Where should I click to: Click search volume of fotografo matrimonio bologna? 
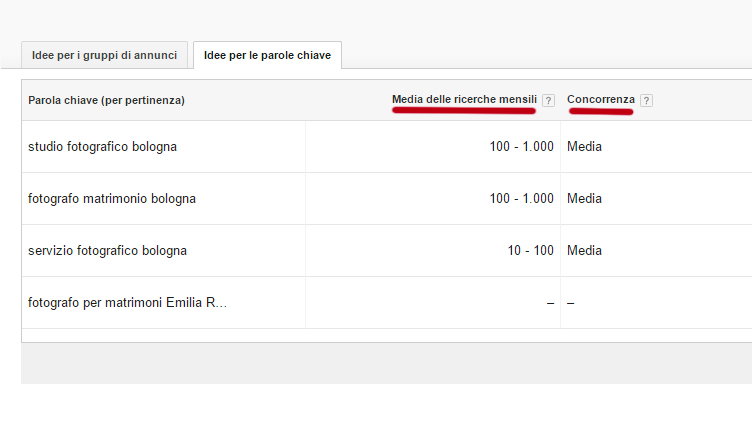tap(521, 199)
